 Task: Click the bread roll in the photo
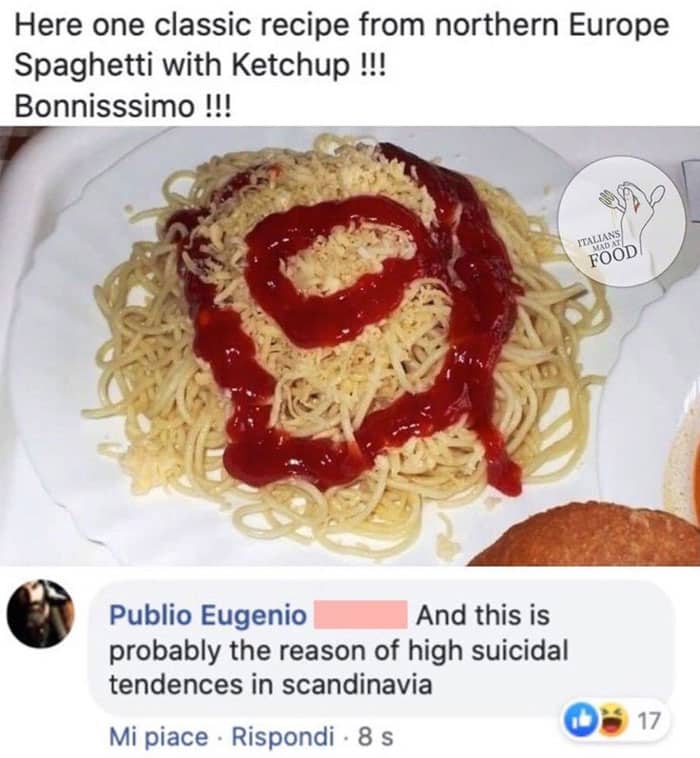pyautogui.click(x=587, y=536)
